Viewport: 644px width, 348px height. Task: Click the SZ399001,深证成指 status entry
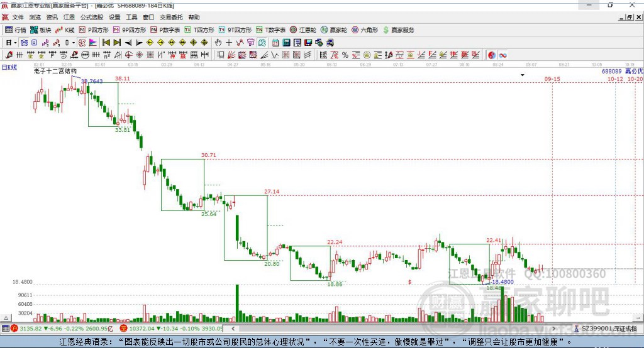[606, 329]
